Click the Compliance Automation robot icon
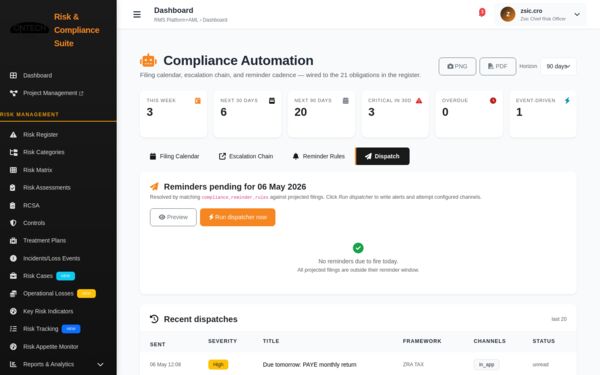The image size is (600, 375). [x=148, y=60]
